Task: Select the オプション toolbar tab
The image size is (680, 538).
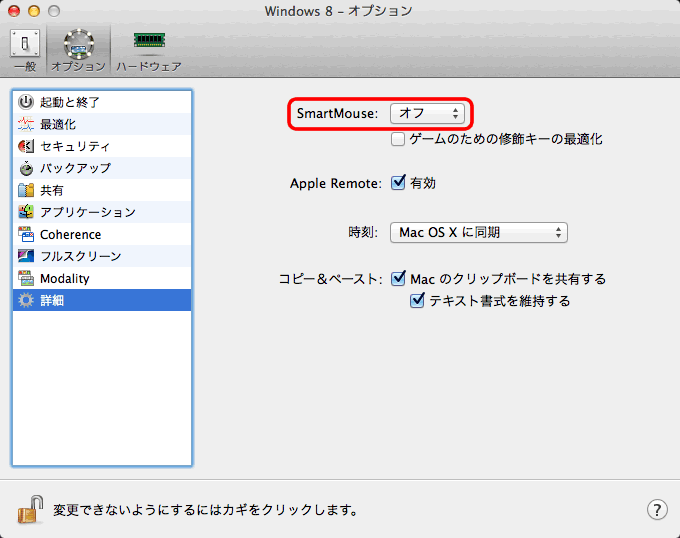Action: click(78, 50)
